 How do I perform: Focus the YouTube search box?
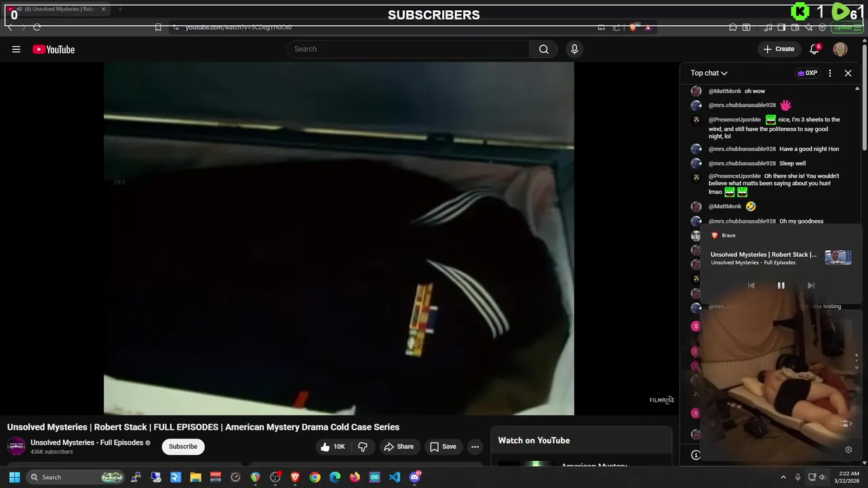[x=408, y=49]
